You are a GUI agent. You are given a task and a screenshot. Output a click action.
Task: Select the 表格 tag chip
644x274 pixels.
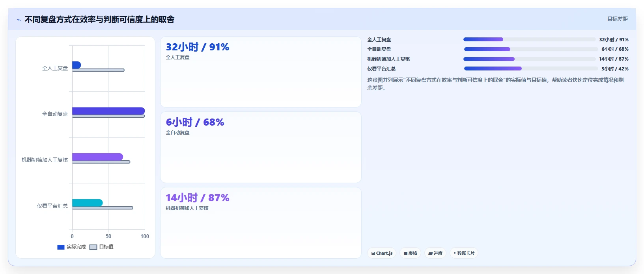coord(410,253)
